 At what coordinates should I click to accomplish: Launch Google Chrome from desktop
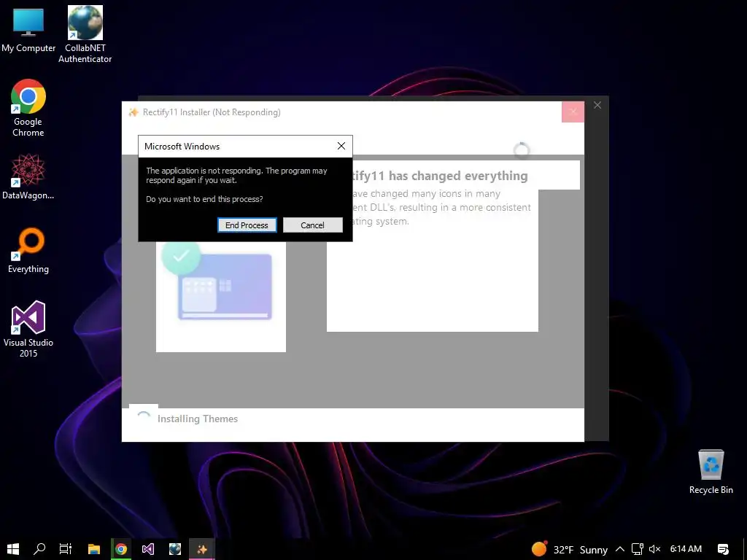coord(28,108)
